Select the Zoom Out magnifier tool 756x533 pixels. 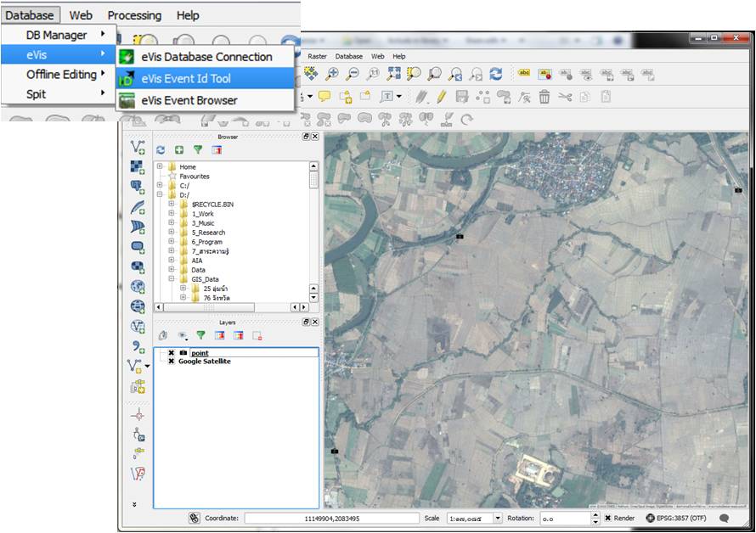tap(353, 74)
